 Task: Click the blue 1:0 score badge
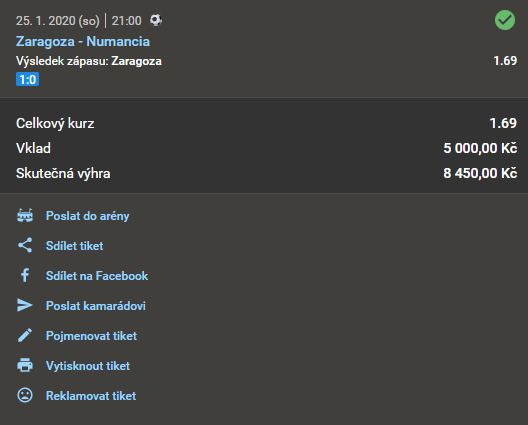[x=28, y=79]
